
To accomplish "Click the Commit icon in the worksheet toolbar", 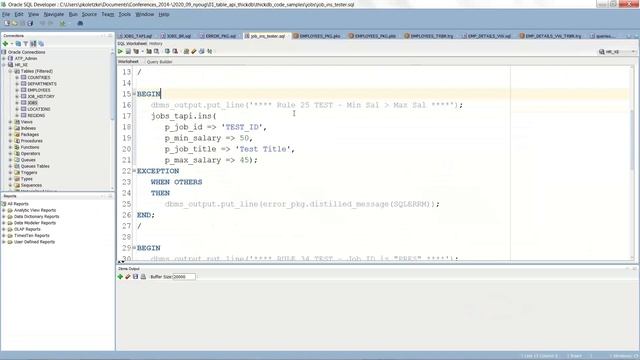I will click(167, 51).
